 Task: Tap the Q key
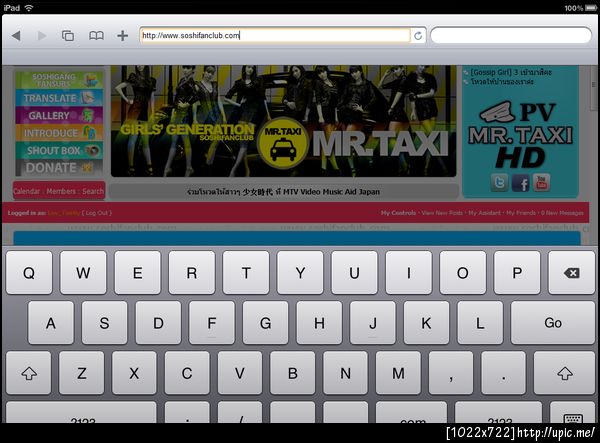point(29,273)
